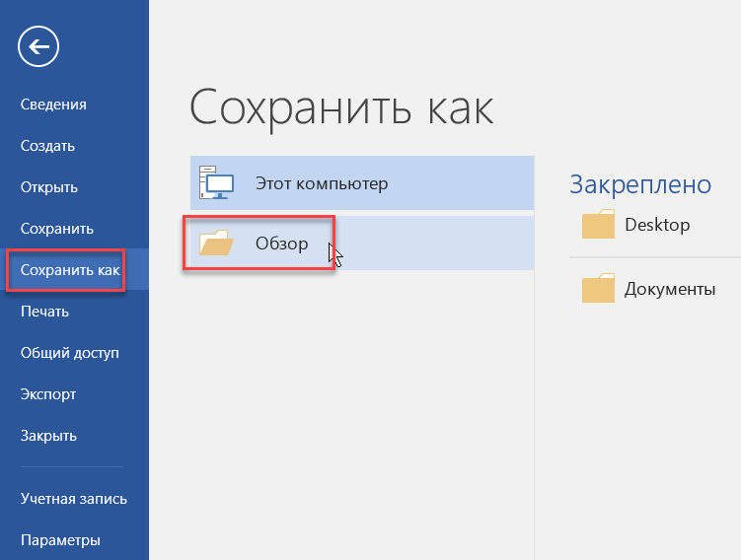Go to Открыть in the sidebar
The image size is (741, 560).
49,187
